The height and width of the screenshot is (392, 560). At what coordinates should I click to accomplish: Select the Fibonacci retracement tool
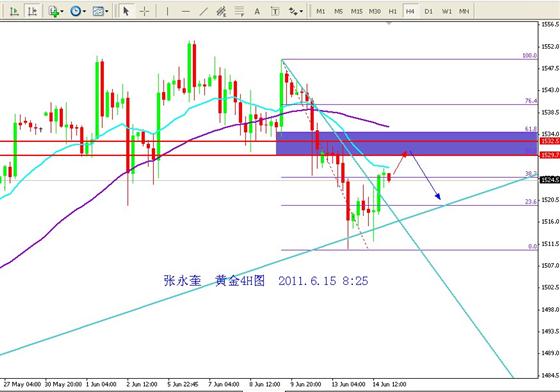tap(239, 11)
